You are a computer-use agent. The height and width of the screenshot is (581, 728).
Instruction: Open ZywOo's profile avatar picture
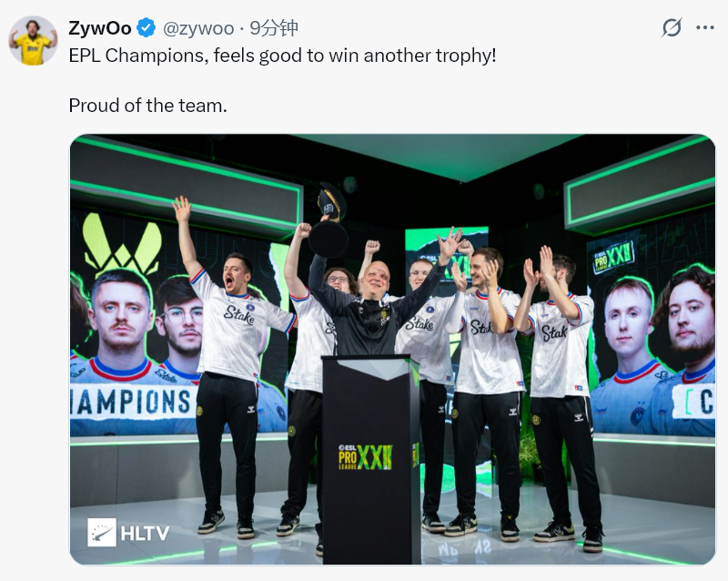(x=33, y=40)
